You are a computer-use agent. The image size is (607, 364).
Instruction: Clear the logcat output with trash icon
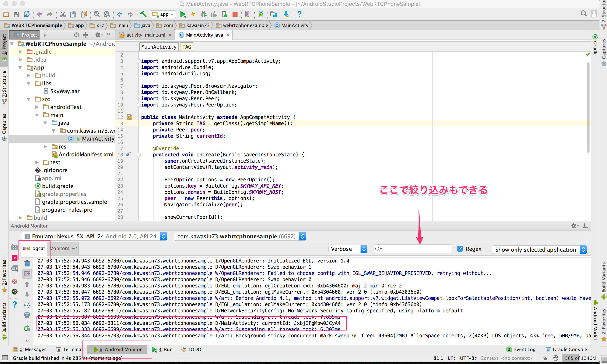pyautogui.click(x=27, y=264)
